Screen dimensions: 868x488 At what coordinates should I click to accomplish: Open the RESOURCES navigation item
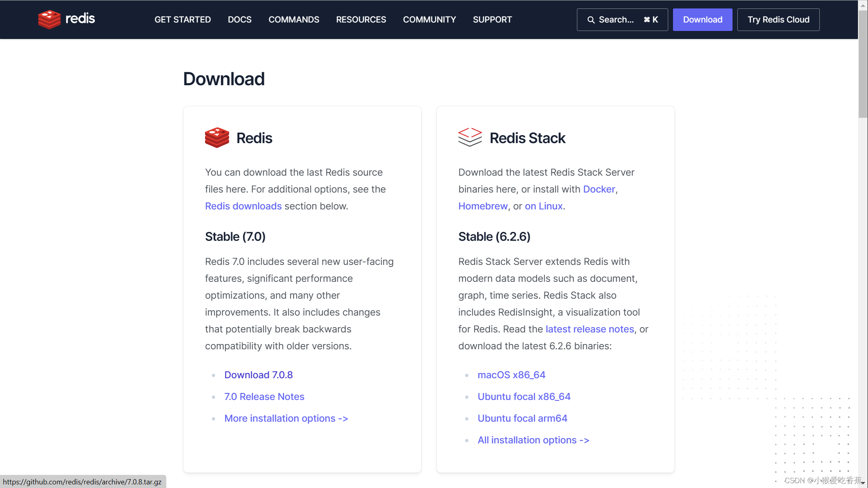point(361,20)
